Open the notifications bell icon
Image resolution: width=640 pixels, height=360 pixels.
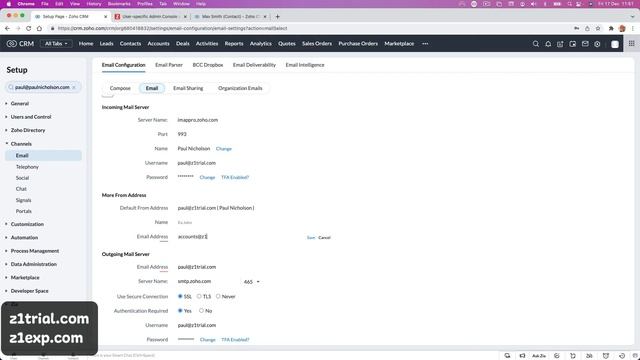pos(548,44)
